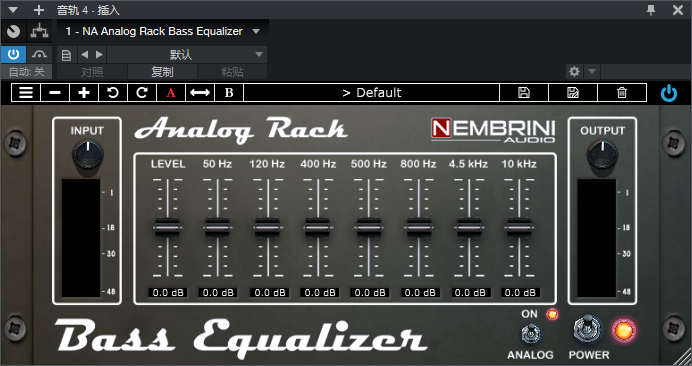Go to previous preset arrow
The height and width of the screenshot is (366, 692).
tap(85, 55)
